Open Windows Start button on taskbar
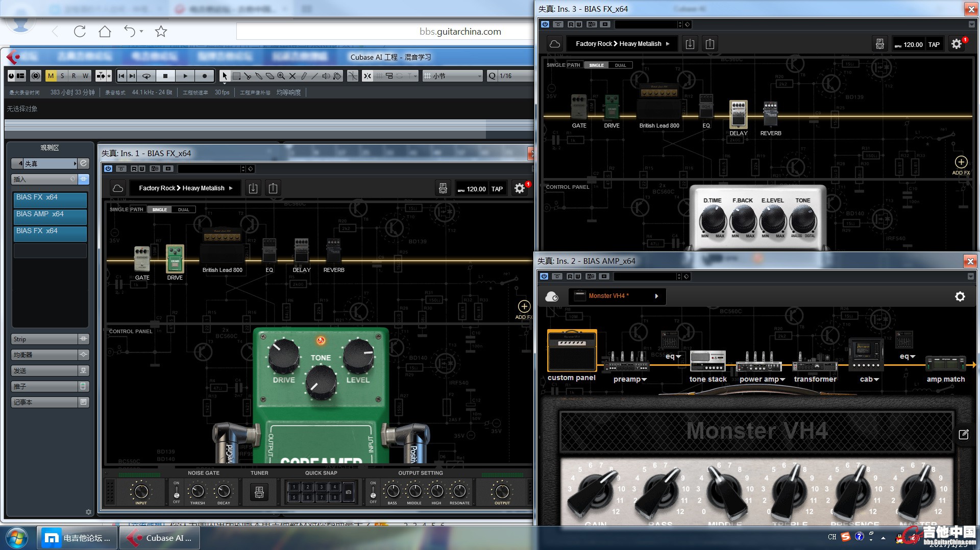 (17, 538)
